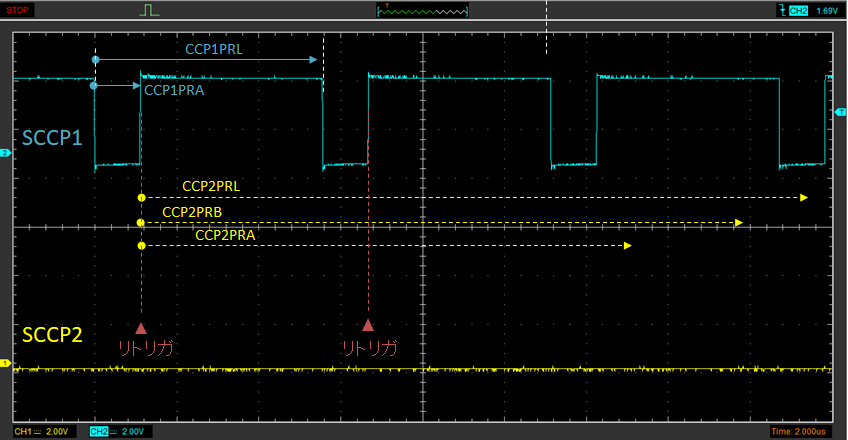Click the cyan CH2 ground level marker
Image resolution: width=848 pixels, height=440 pixels.
[x=5, y=153]
